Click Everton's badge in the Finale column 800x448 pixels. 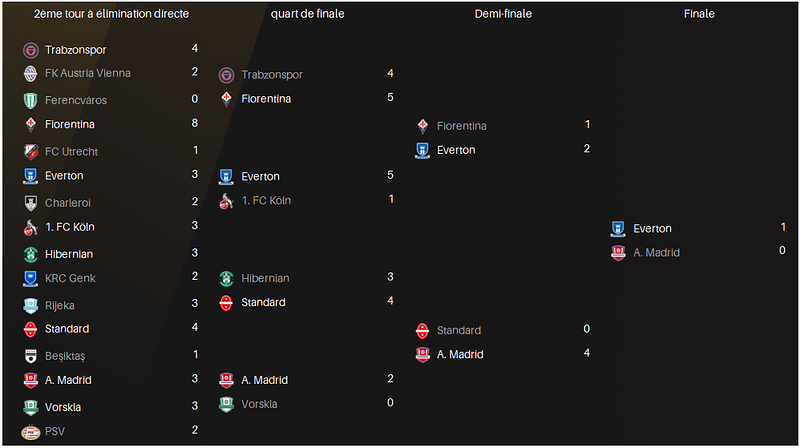[618, 229]
